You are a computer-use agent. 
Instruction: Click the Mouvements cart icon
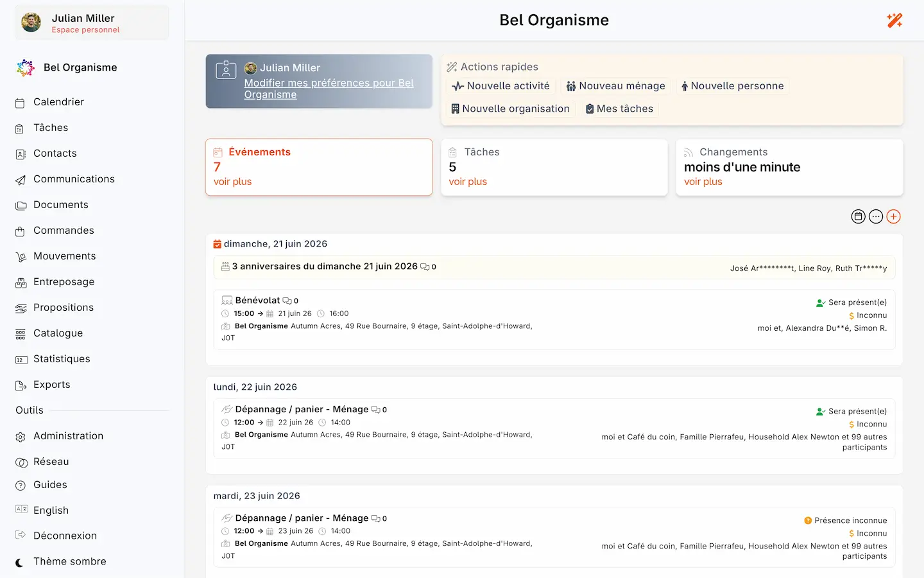pyautogui.click(x=21, y=257)
